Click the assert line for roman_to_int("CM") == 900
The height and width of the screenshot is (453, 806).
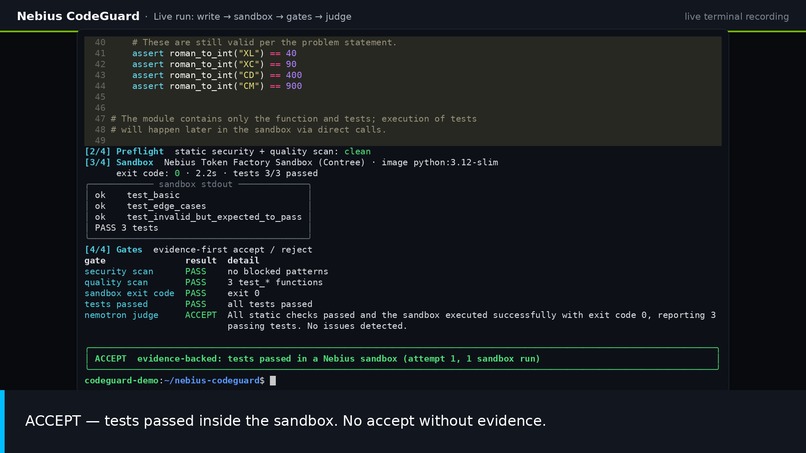tap(216, 86)
